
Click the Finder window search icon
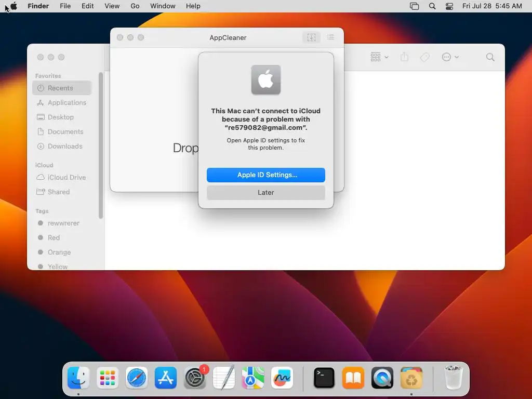[490, 57]
